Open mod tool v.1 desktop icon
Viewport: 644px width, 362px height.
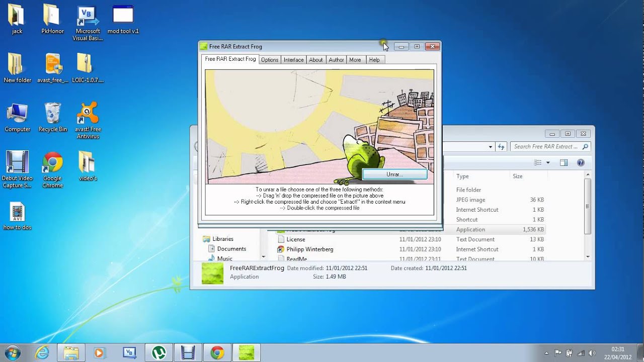(123, 19)
